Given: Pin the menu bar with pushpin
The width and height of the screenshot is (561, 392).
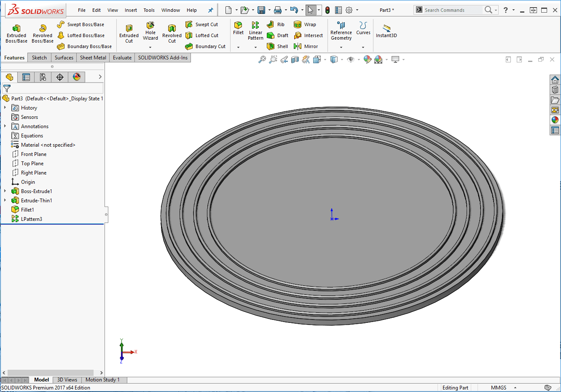Looking at the screenshot, I should click(211, 10).
